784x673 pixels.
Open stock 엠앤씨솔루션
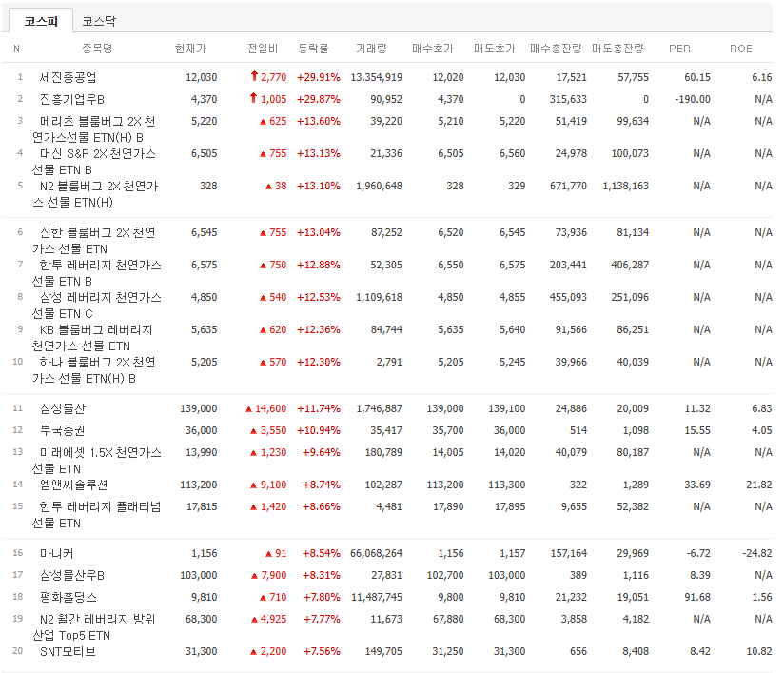[x=73, y=485]
